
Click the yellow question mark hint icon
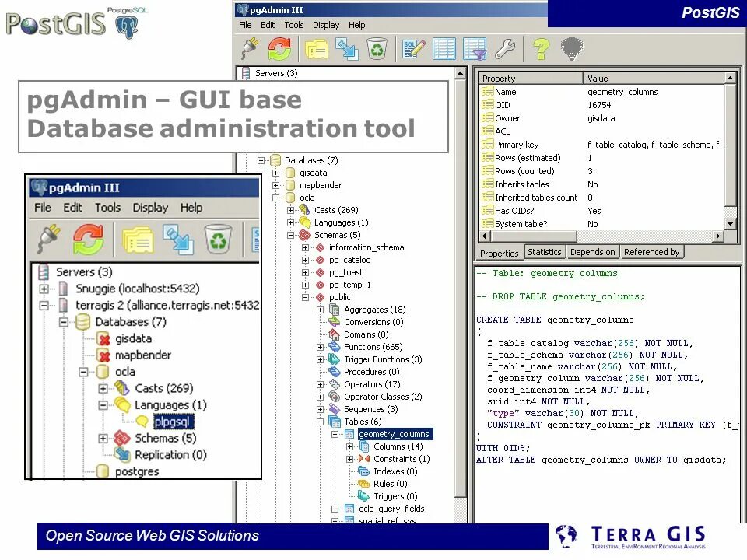542,48
